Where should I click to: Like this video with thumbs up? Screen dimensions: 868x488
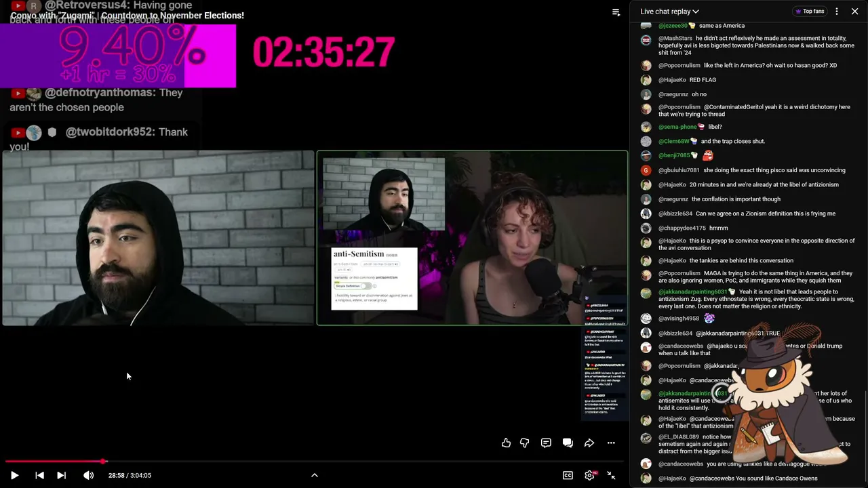pos(506,443)
